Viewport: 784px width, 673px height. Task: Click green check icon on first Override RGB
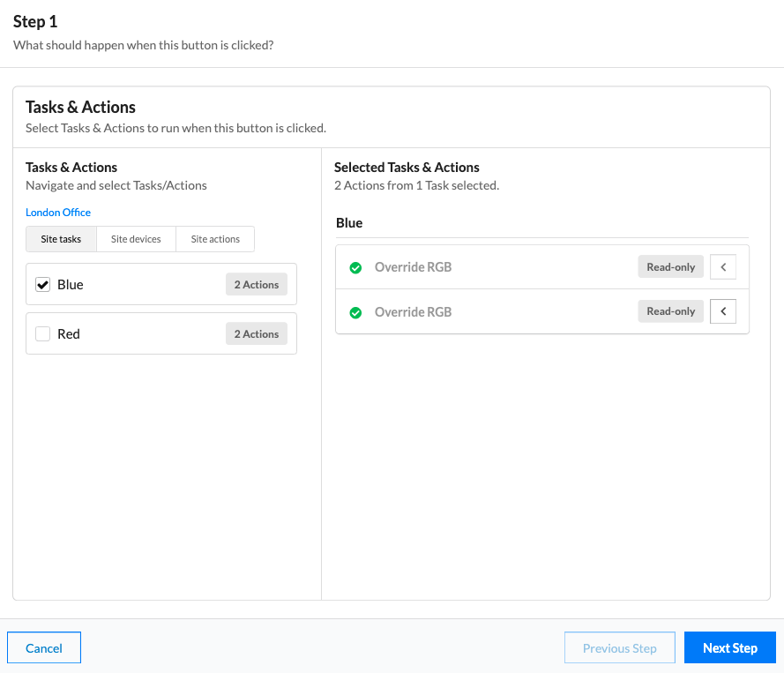tap(355, 268)
